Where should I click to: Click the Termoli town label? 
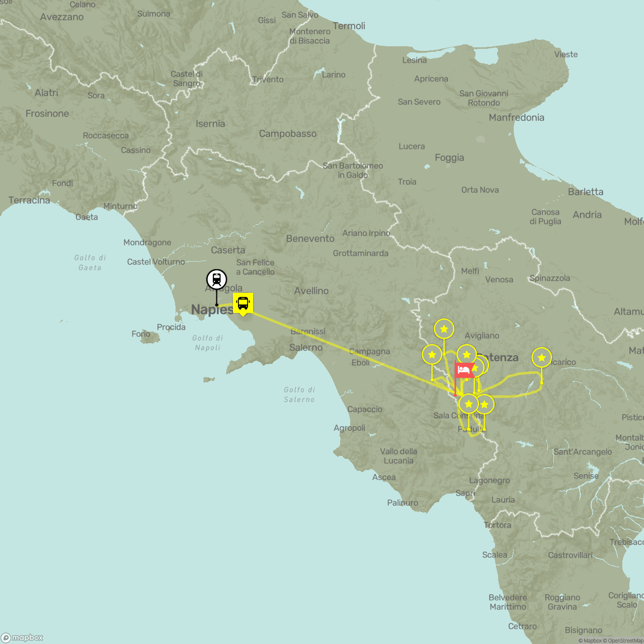pyautogui.click(x=349, y=26)
